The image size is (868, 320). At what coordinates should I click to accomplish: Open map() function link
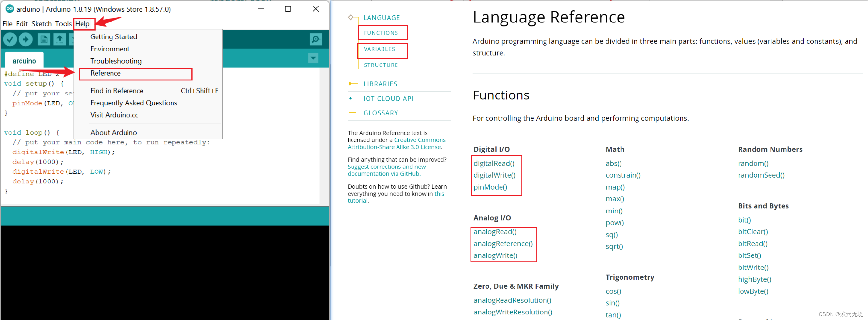pyautogui.click(x=615, y=187)
